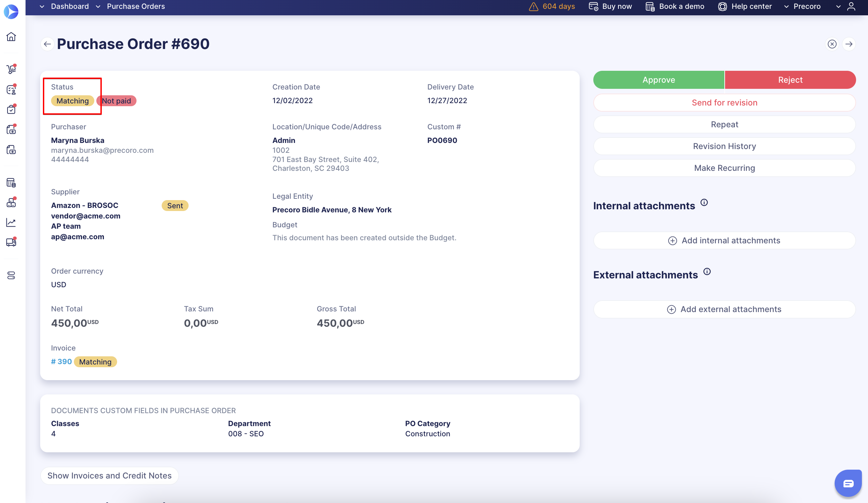
Task: Click Delivery Date 12/27/2022
Action: (x=447, y=101)
